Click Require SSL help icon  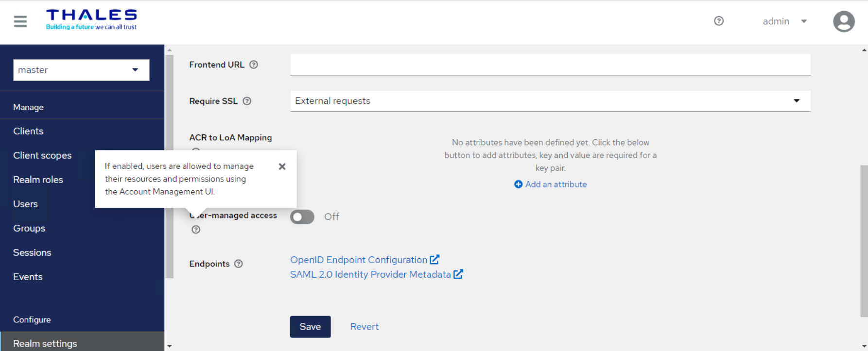pos(247,101)
